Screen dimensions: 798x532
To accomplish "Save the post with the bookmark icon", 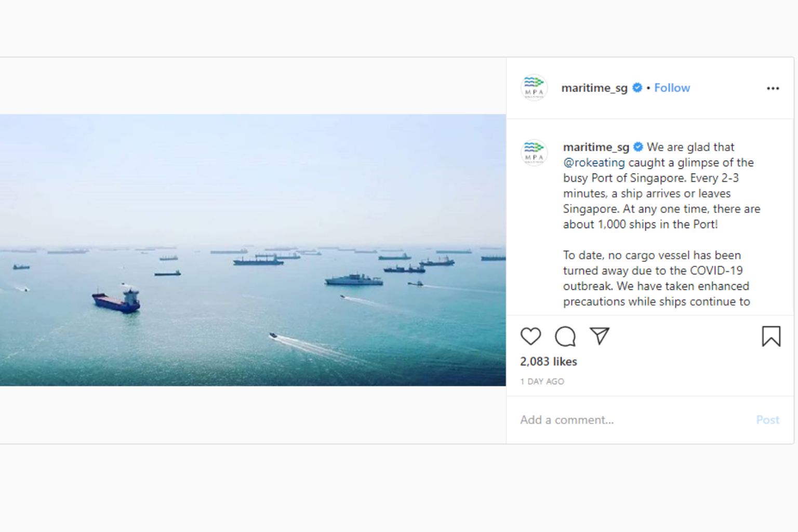I will tap(771, 336).
